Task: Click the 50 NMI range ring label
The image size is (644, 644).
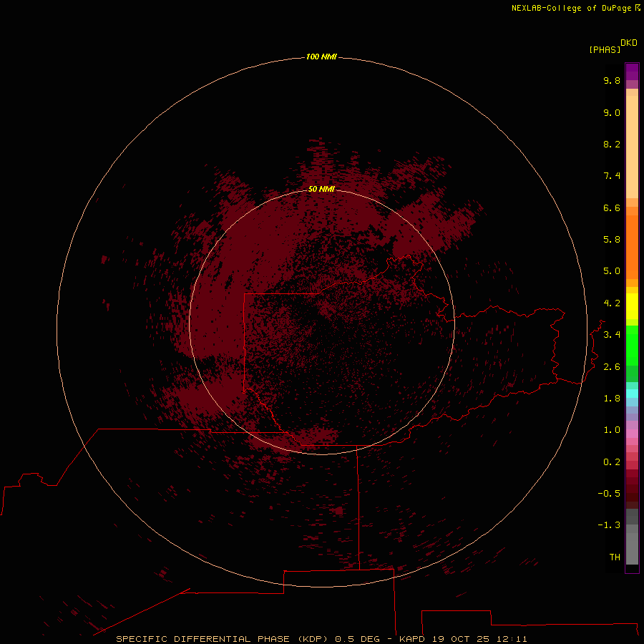Action: pyautogui.click(x=321, y=189)
